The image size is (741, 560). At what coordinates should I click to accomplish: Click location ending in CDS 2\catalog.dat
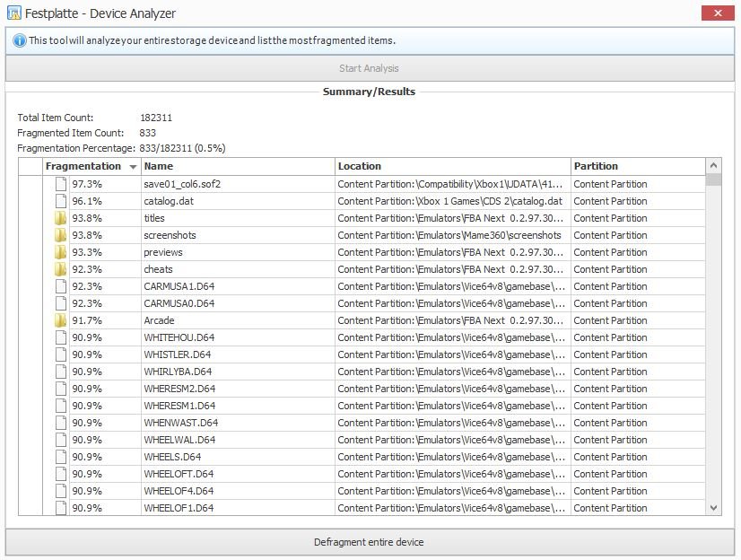(x=453, y=201)
